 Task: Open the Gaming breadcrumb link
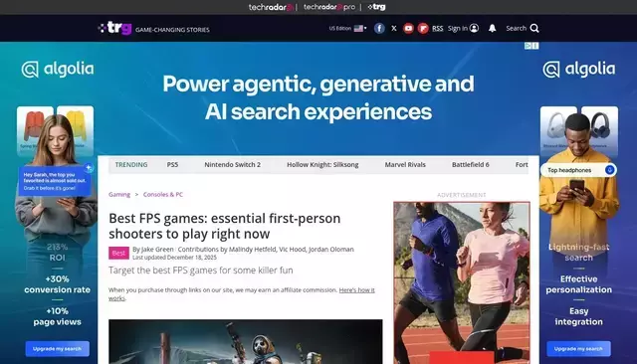tap(119, 194)
